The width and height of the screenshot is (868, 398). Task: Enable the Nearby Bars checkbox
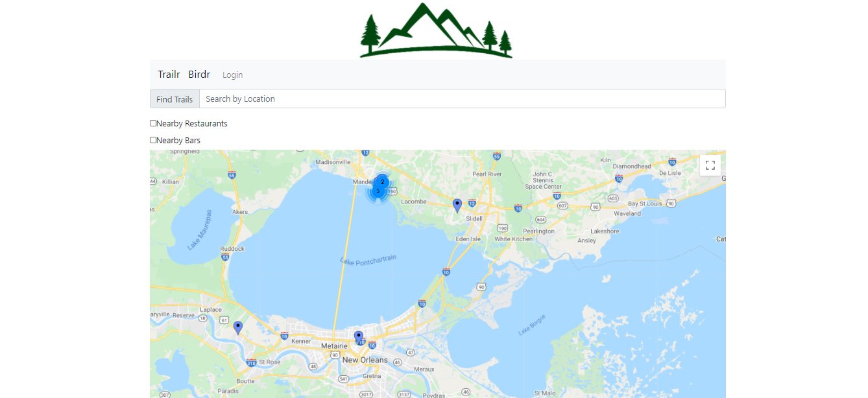[x=153, y=140]
